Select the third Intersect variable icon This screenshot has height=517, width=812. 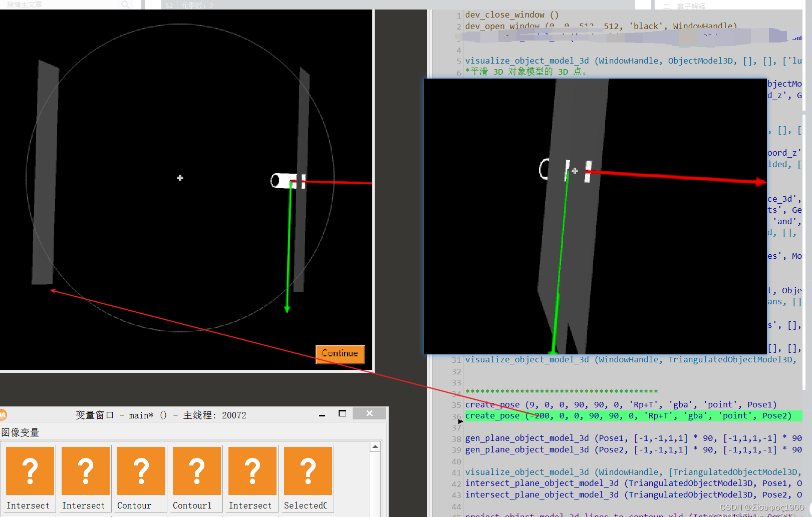(252, 470)
